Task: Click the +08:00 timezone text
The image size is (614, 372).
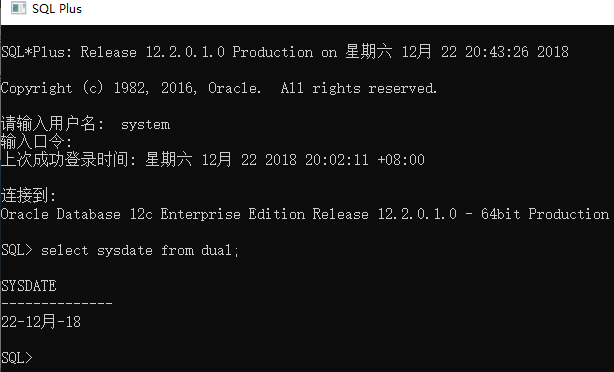Action: coord(401,160)
